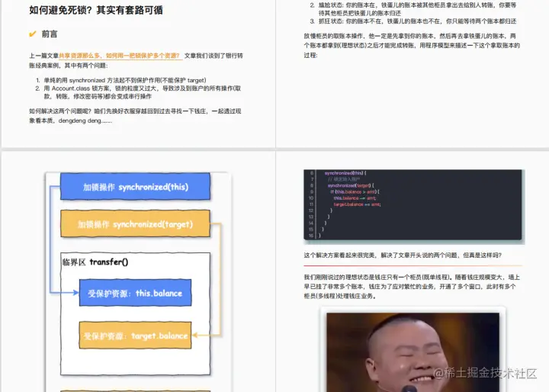
Task: Click the yellow box 受保护资源: target.balance
Action: 135,336
